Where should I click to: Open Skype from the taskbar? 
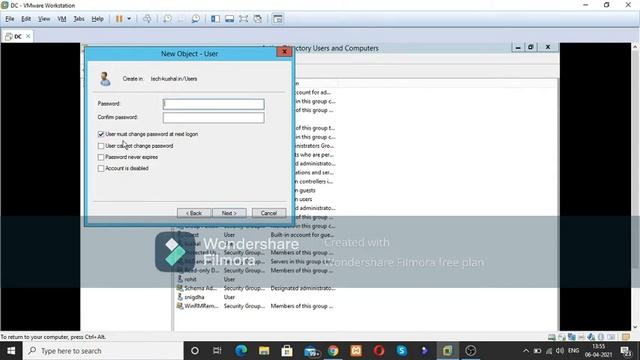point(402,351)
